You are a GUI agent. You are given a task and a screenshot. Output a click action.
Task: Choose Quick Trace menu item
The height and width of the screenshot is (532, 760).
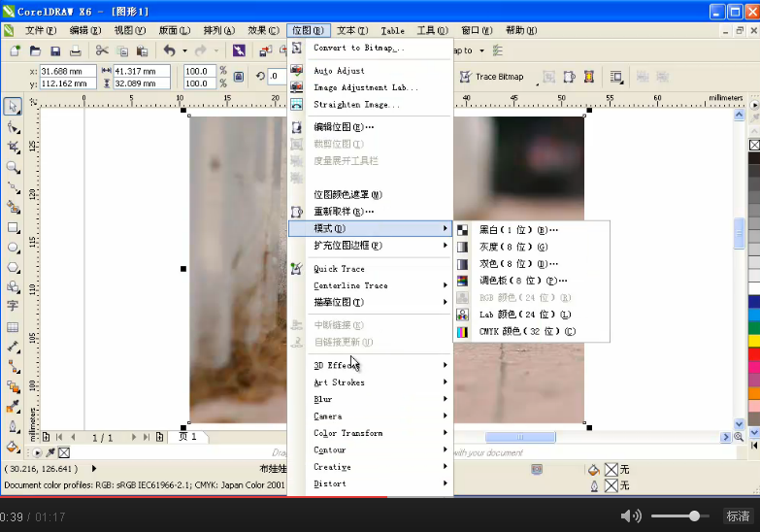[x=371, y=269]
